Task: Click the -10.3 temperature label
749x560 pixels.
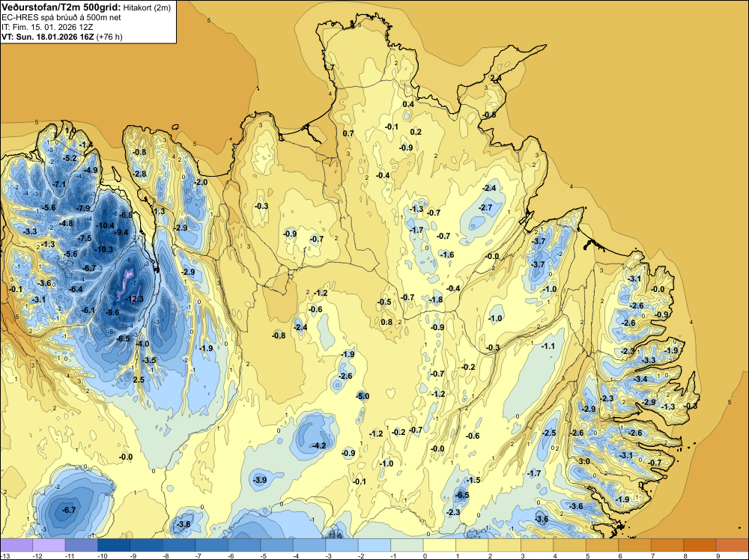Action: (103, 249)
